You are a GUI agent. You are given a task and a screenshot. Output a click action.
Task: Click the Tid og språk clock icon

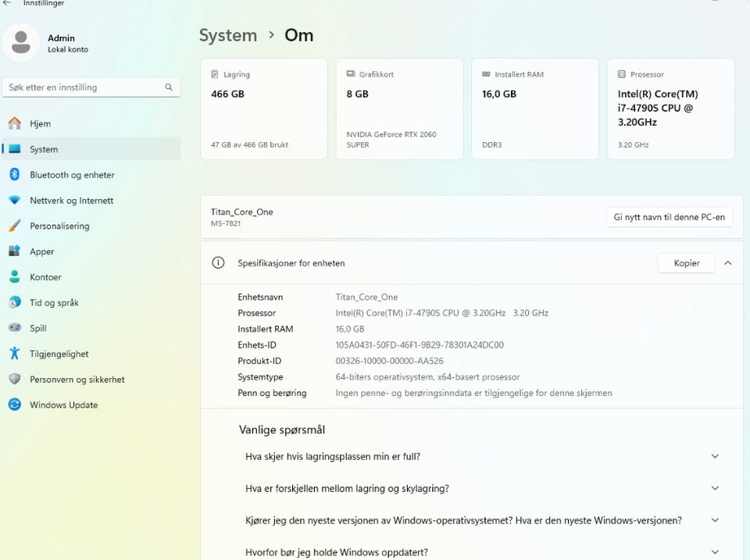(15, 302)
